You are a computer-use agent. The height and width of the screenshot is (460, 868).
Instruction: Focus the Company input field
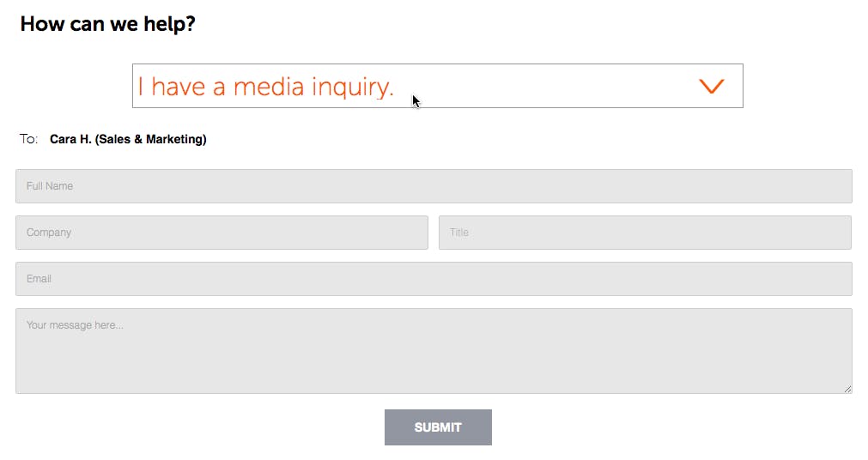[x=222, y=233]
